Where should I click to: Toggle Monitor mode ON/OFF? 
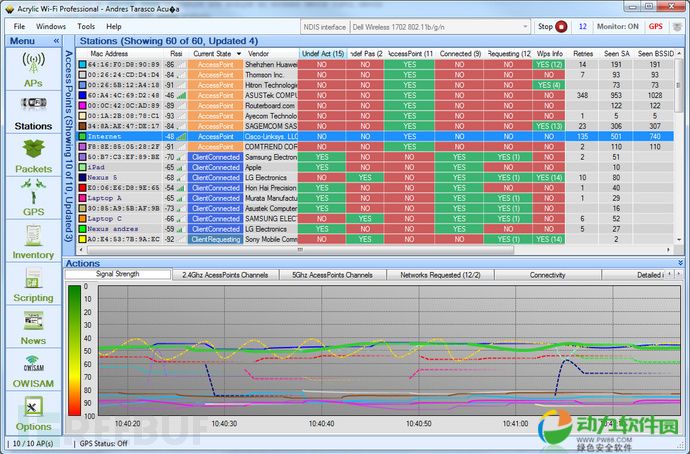[x=620, y=26]
